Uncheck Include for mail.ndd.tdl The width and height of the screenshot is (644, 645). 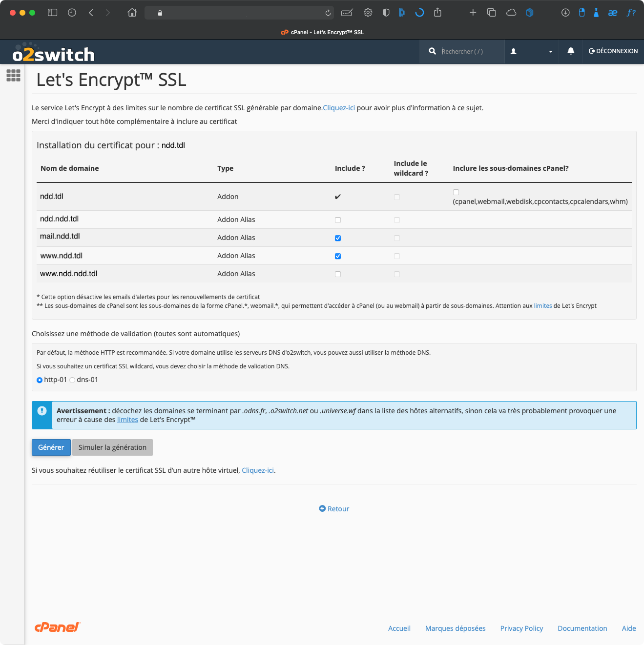click(338, 238)
